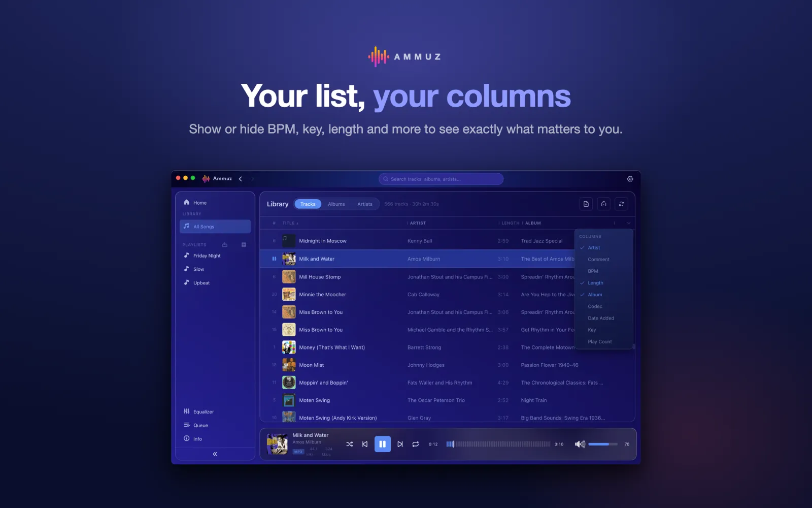Open the settings gear icon

[630, 179]
